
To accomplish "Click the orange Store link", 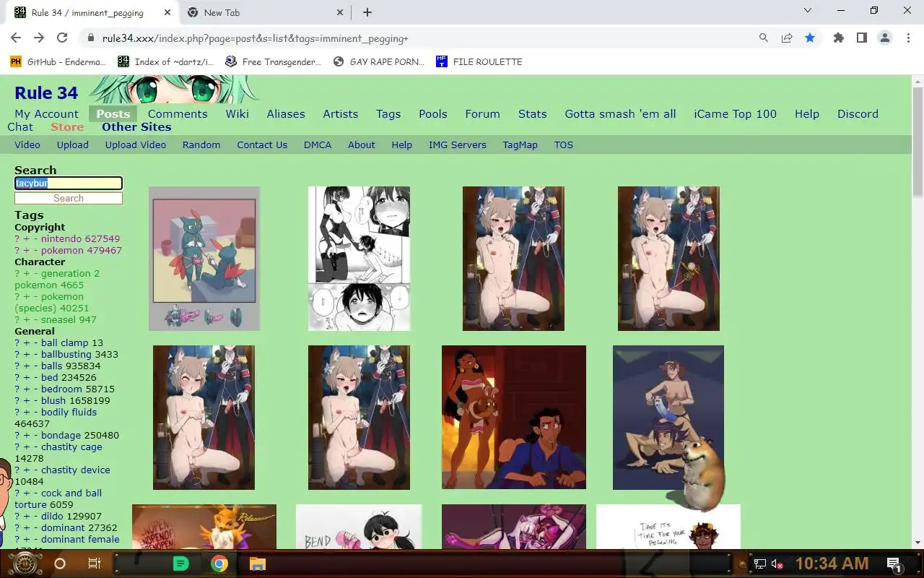I will coord(67,126).
